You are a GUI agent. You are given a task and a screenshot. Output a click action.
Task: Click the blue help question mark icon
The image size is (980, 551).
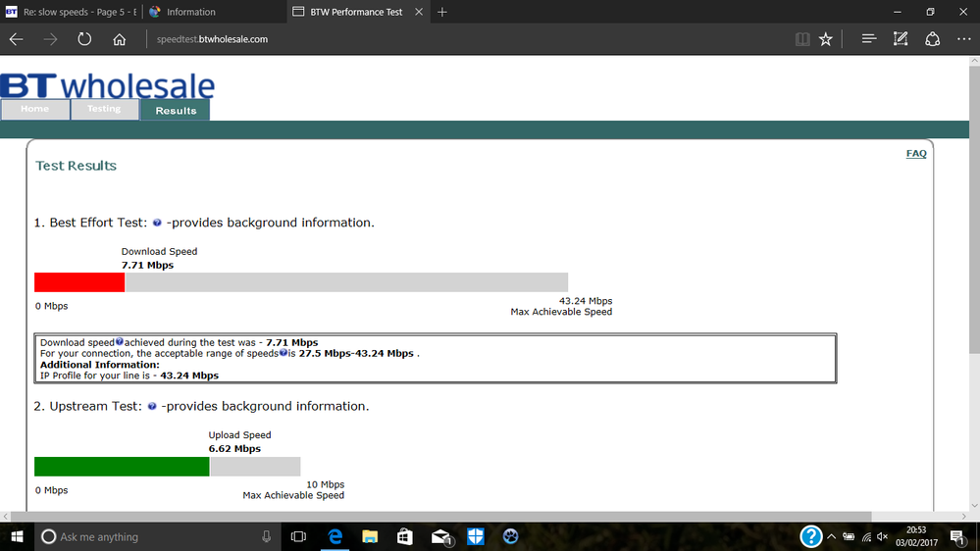(810, 536)
